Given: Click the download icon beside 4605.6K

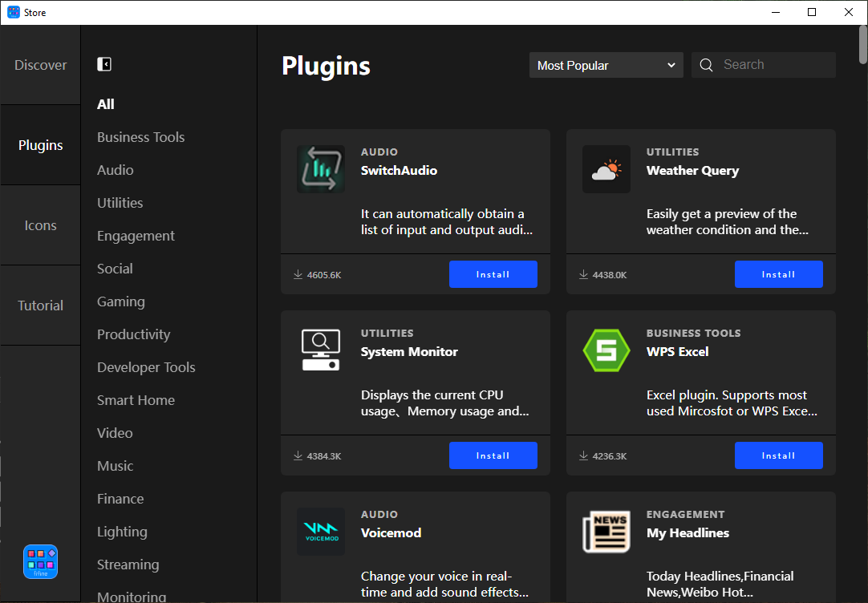Looking at the screenshot, I should pyautogui.click(x=298, y=274).
